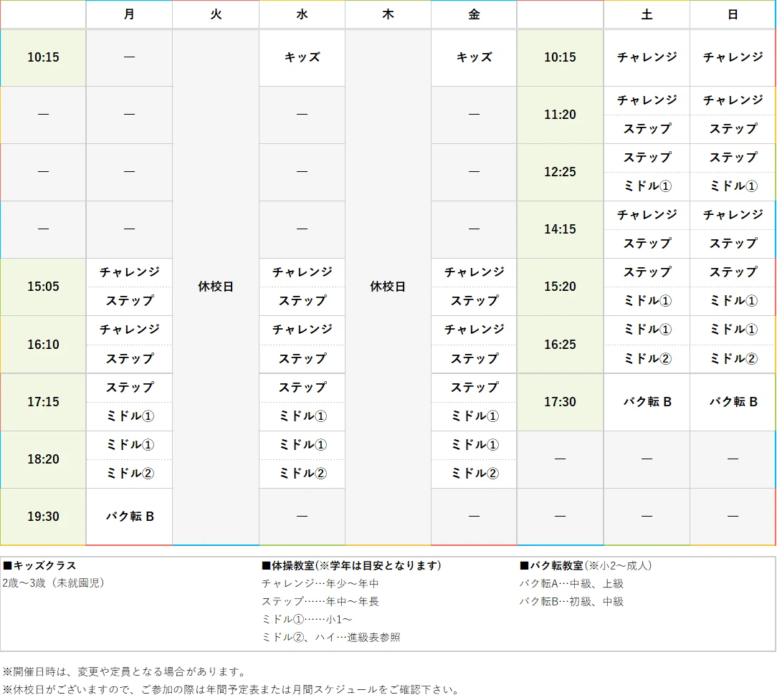Select the 月 column header
Image resolution: width=777 pixels, height=700 pixels.
[x=129, y=14]
